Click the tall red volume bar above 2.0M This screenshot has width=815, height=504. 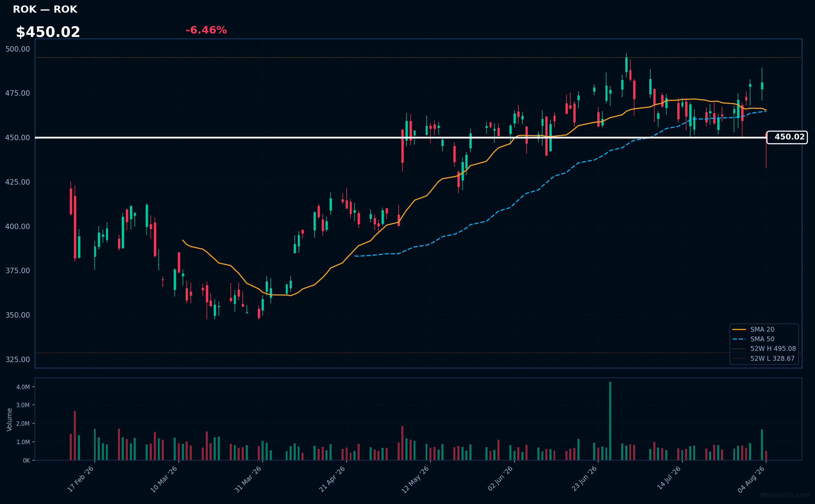pos(75,436)
